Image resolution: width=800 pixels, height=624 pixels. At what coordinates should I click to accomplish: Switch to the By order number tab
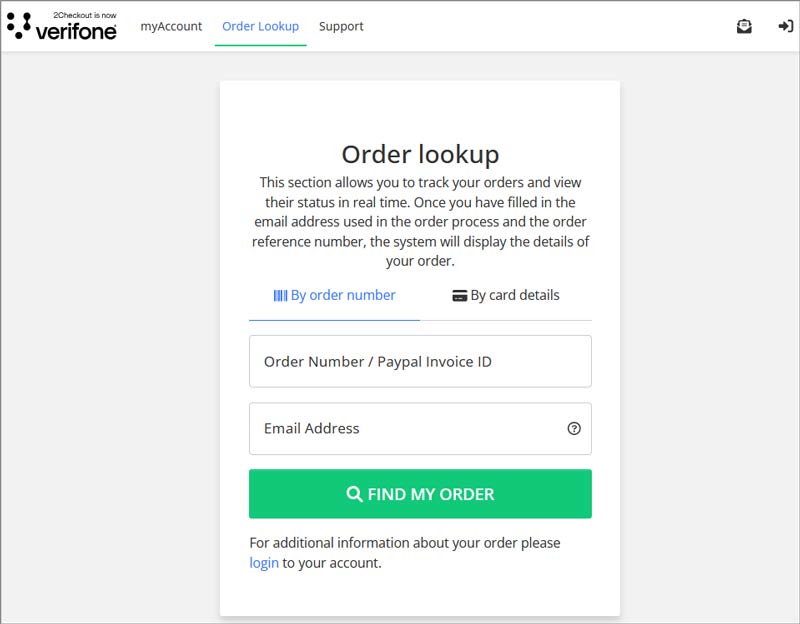tap(334, 295)
